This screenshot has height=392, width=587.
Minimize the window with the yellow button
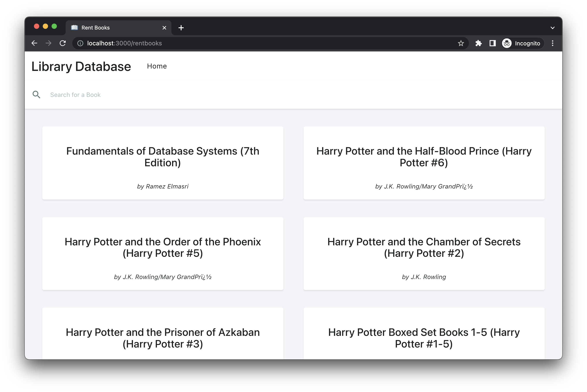(45, 26)
